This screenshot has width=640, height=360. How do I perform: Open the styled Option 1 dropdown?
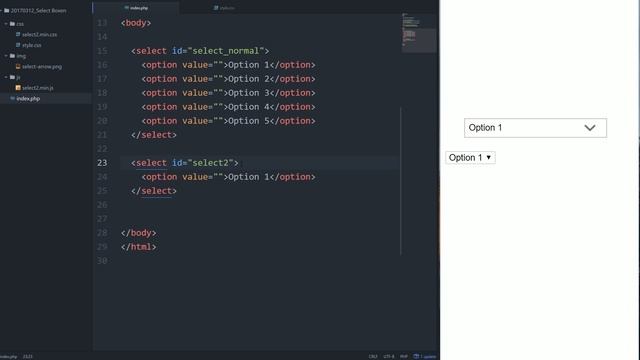coord(535,128)
